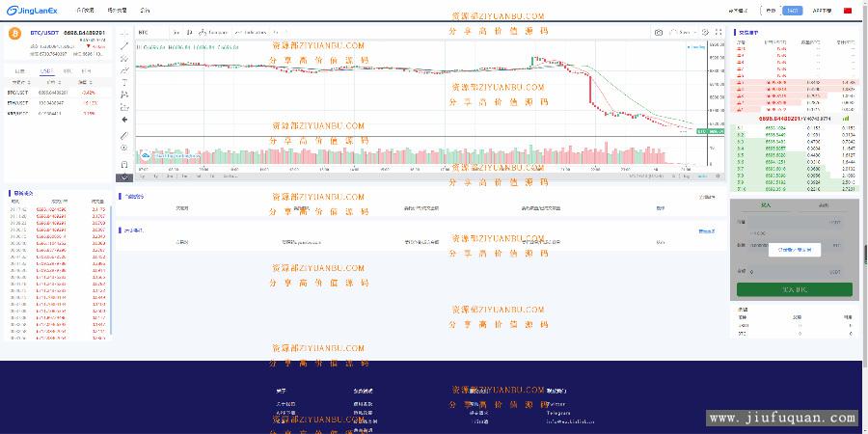Open APP download link in header
Screen dimensions: 868x434
point(822,11)
